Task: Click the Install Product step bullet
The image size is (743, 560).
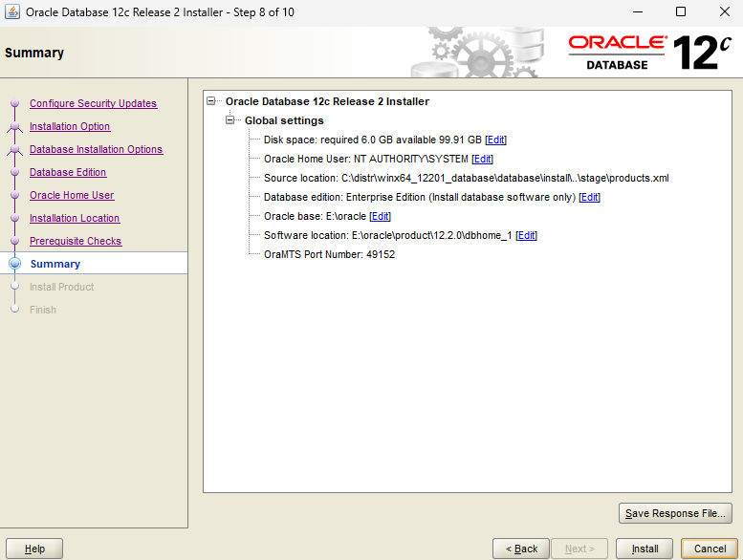Action: coord(15,286)
